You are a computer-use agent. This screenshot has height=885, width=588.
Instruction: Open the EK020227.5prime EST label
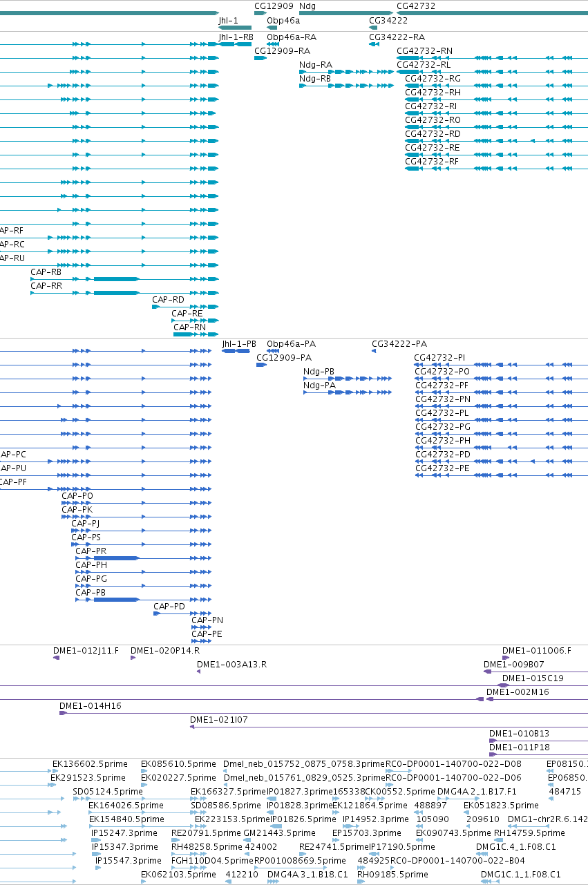point(179,777)
